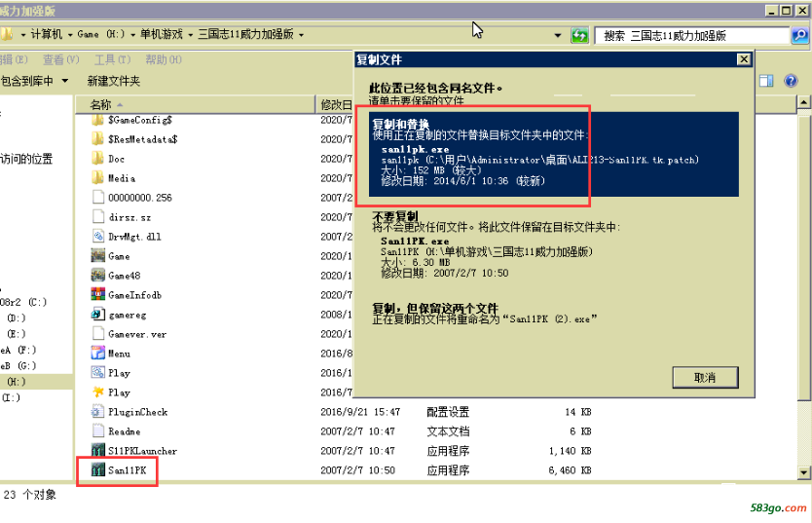Click the 搜索 三国志11威力加强版 search field
The image size is (812, 523).
tap(692, 36)
